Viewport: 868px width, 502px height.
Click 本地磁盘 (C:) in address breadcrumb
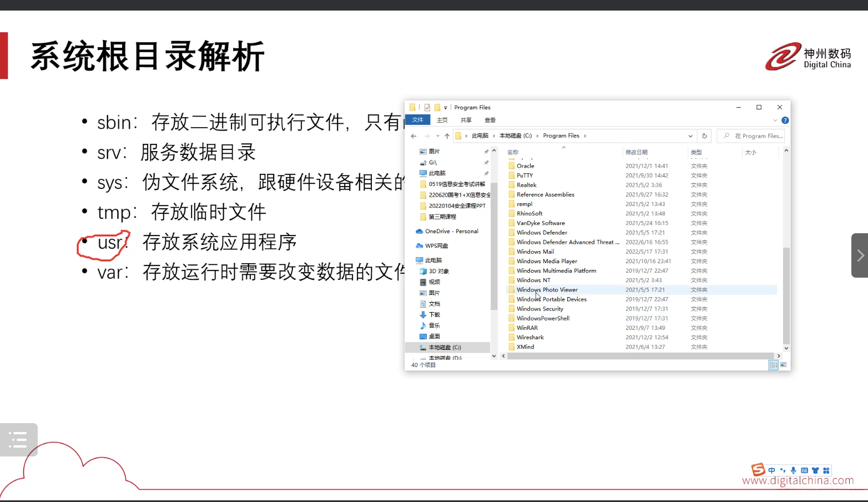[516, 136]
